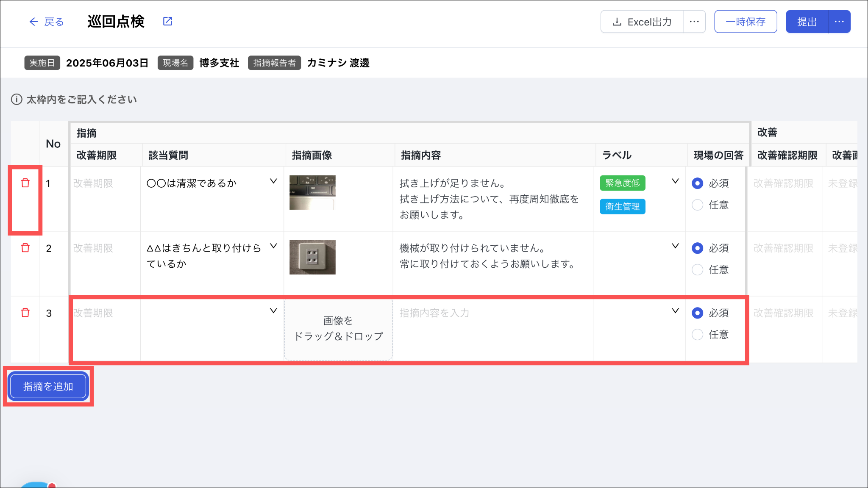868x488 pixels.
Task: Add a new row with 指摘を追加
Action: [48, 386]
